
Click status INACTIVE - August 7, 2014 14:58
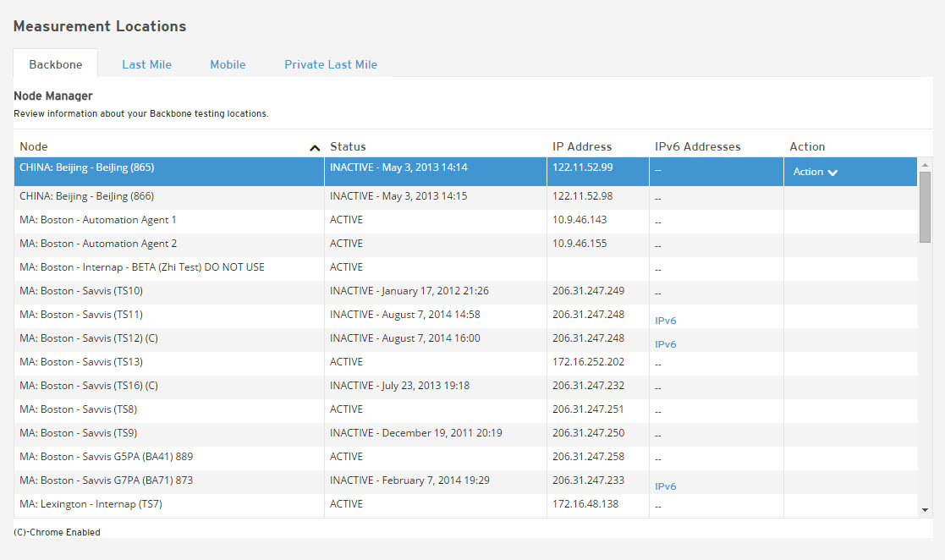click(x=405, y=315)
